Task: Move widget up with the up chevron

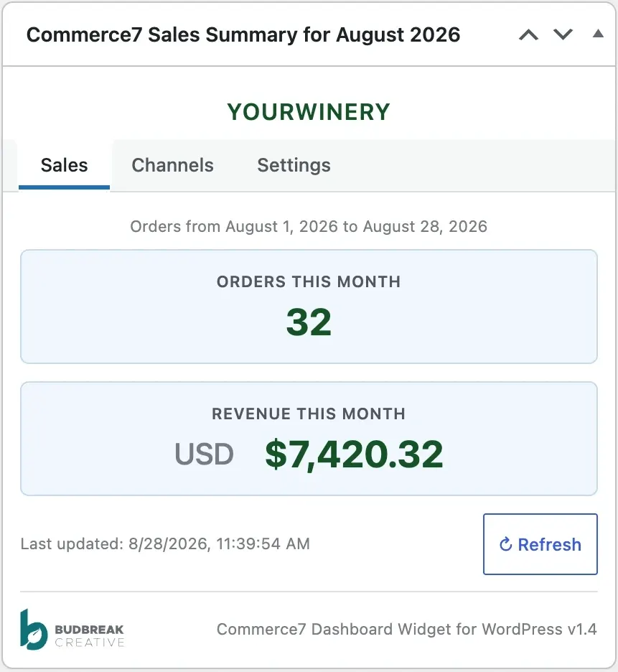Action: (528, 34)
